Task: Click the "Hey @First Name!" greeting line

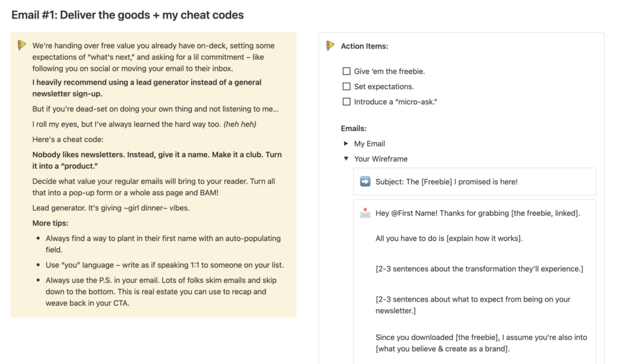Action: click(x=477, y=213)
